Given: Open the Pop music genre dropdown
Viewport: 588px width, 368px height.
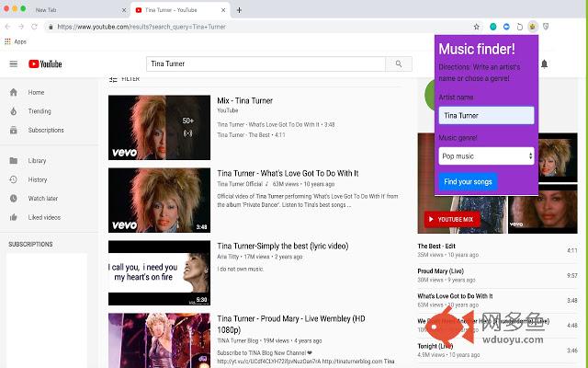Looking at the screenshot, I should (x=486, y=155).
